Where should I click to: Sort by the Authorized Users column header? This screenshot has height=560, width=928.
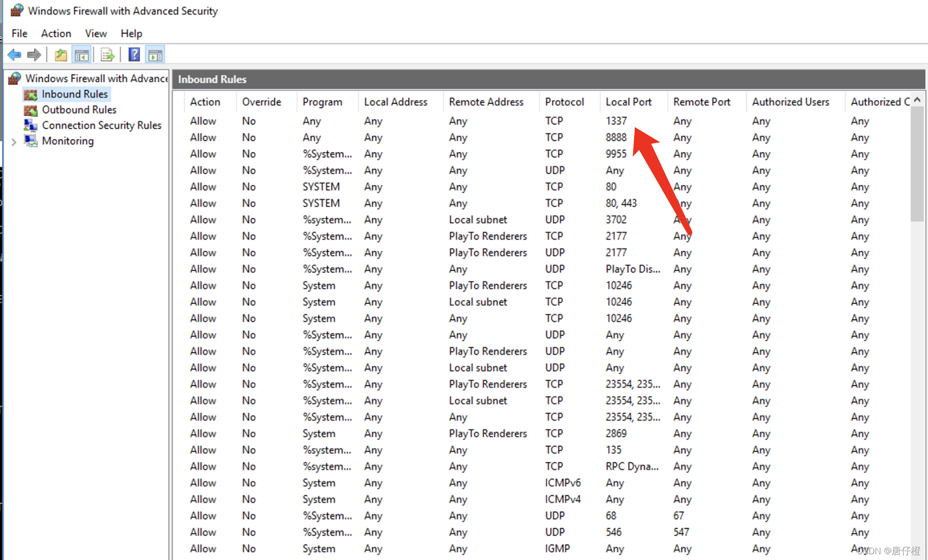pyautogui.click(x=790, y=102)
